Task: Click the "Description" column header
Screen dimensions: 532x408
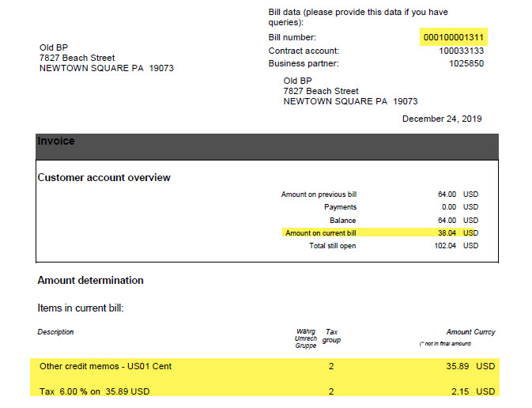Action: point(55,332)
